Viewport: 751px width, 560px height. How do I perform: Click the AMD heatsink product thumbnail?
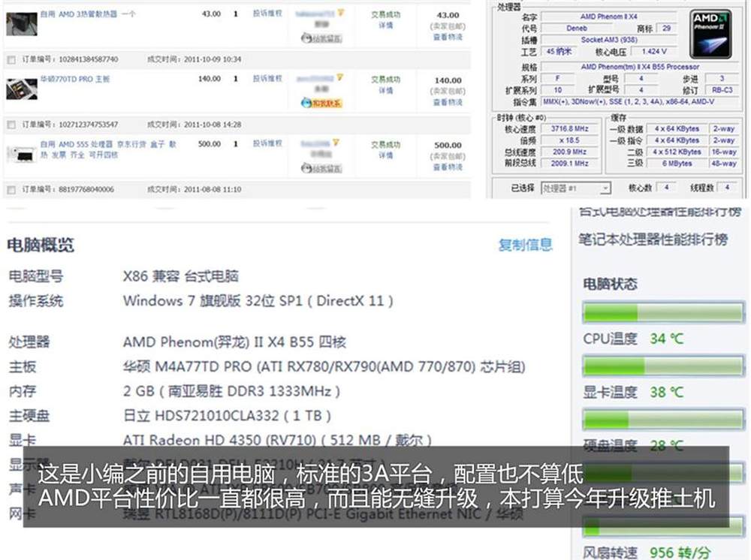click(x=21, y=23)
